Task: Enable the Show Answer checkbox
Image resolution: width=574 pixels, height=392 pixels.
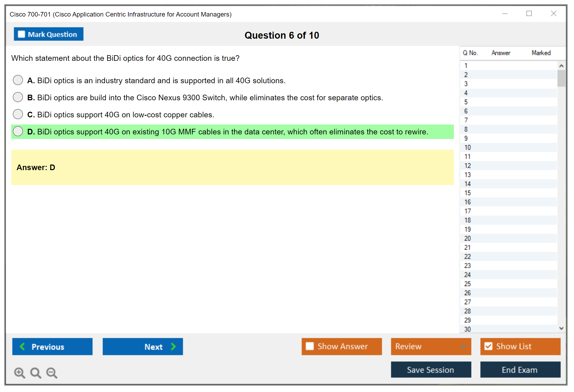Action: (x=310, y=346)
